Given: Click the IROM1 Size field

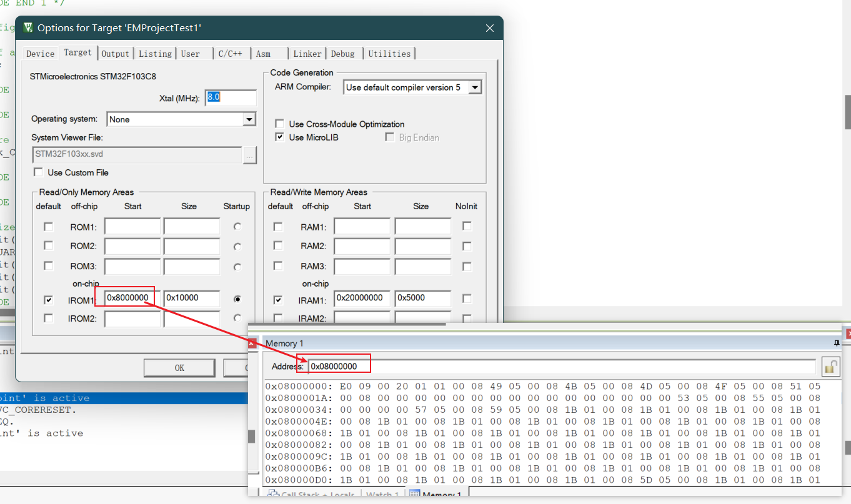Looking at the screenshot, I should pos(192,298).
